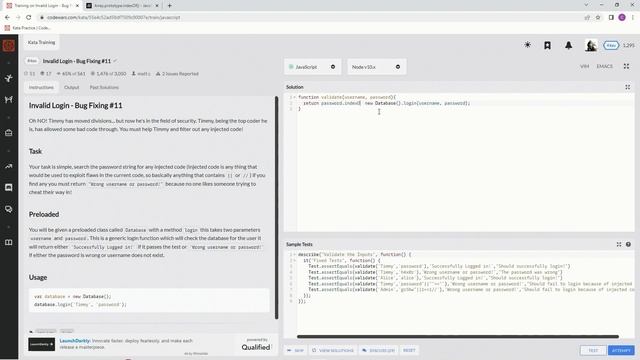Open the briefcase sidebar icon
Viewport: 640px width, 360px height.
[x=9, y=133]
